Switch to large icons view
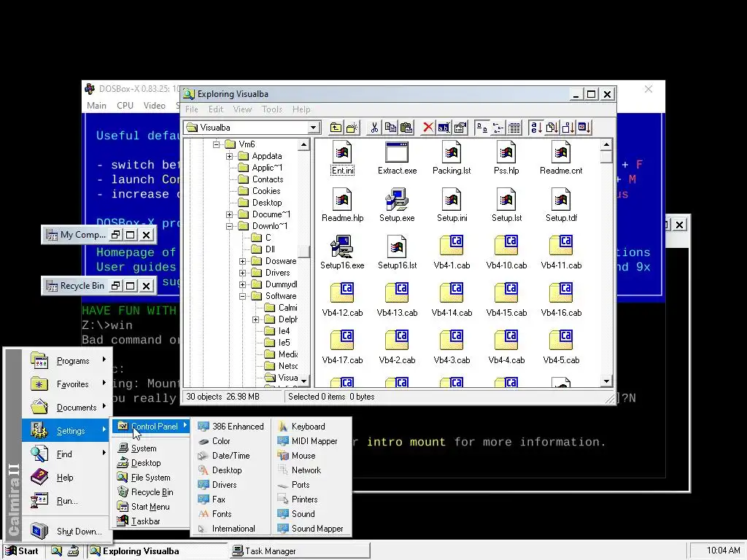This screenshot has width=747, height=560. point(481,128)
